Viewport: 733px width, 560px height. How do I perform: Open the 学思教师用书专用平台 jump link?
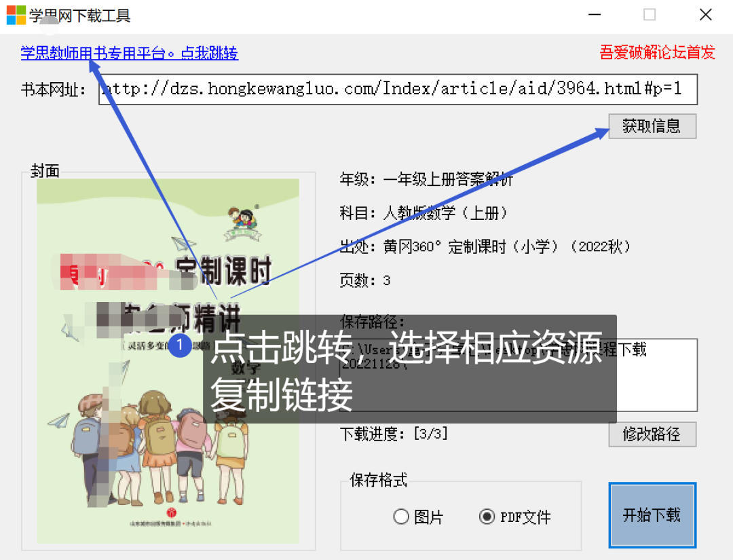coord(130,53)
